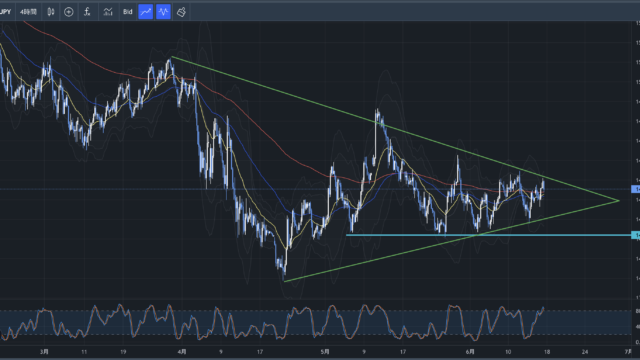The image size is (640, 360).
Task: Open the chart templates icon
Action: click(x=108, y=12)
